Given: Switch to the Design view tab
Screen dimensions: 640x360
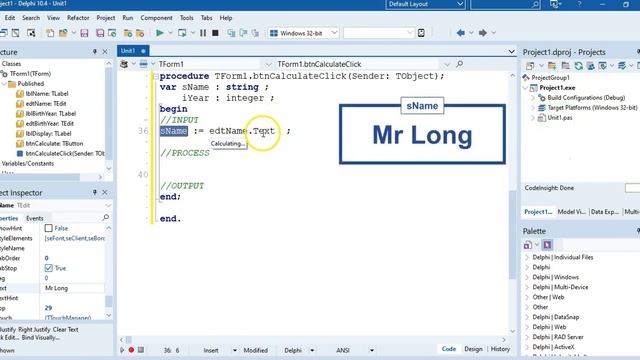Looking at the screenshot, I should [473, 349].
